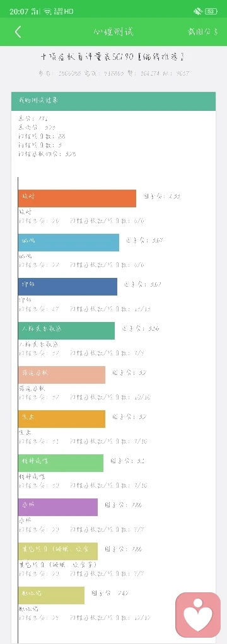Screen dimensions: 227x644
Task: Tap the dark blue third factor bar
Action: (x=67, y=286)
